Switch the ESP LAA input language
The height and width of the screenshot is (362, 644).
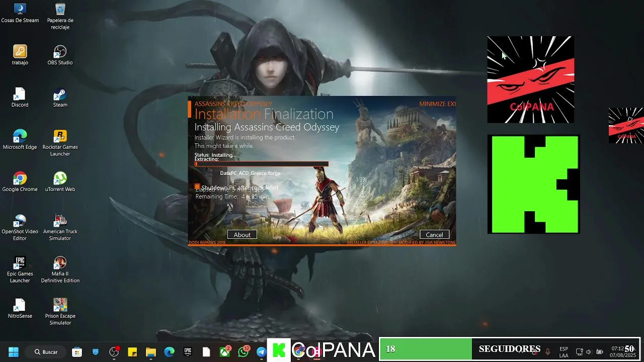[x=564, y=352]
